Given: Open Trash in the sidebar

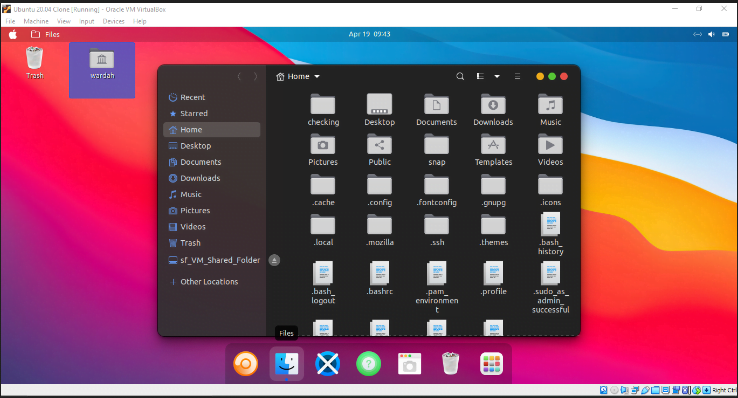Looking at the screenshot, I should click(x=212, y=243).
